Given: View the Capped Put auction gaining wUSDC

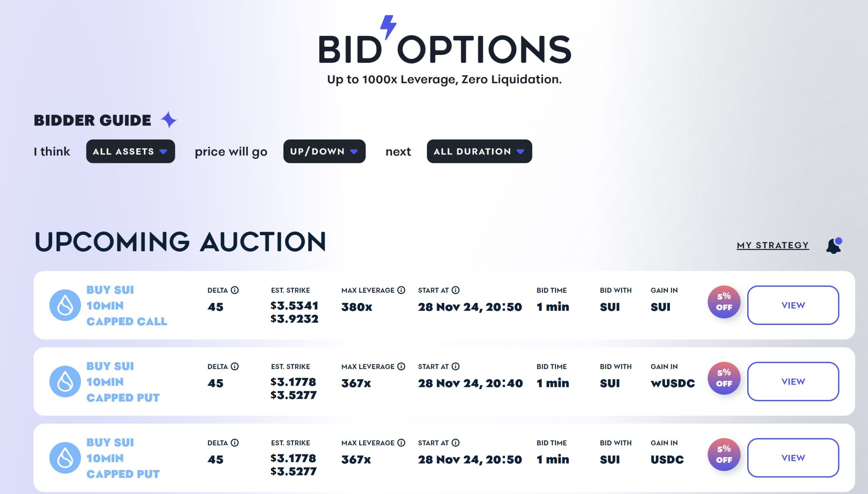Looking at the screenshot, I should 793,382.
